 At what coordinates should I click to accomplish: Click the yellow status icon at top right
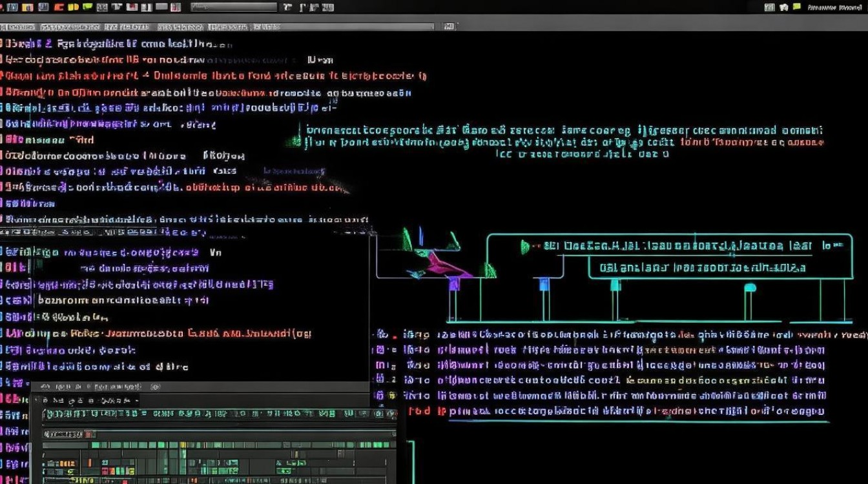coord(797,6)
